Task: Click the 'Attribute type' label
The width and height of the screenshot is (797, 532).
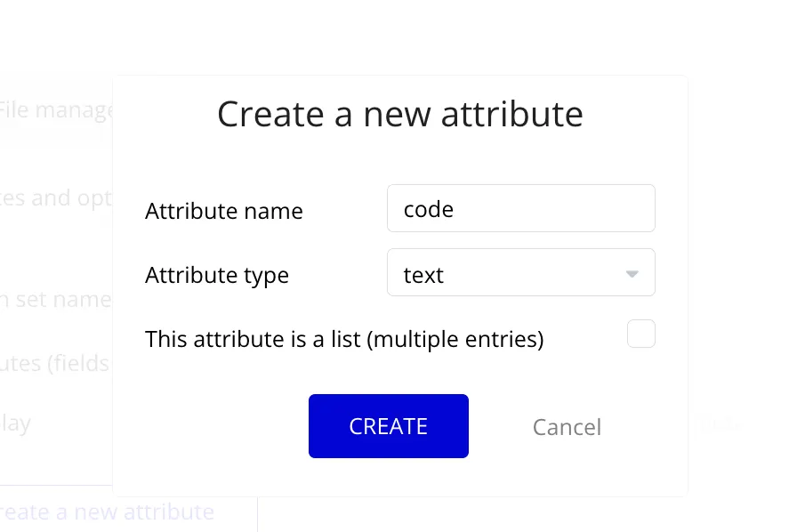Action: (x=217, y=275)
